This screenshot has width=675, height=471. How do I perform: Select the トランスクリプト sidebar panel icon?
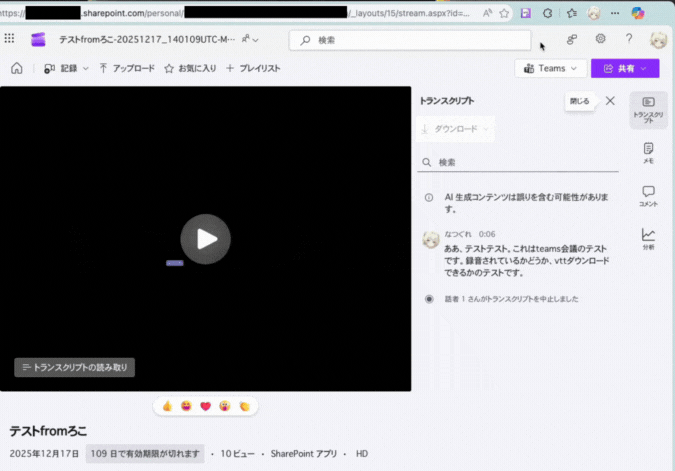648,109
